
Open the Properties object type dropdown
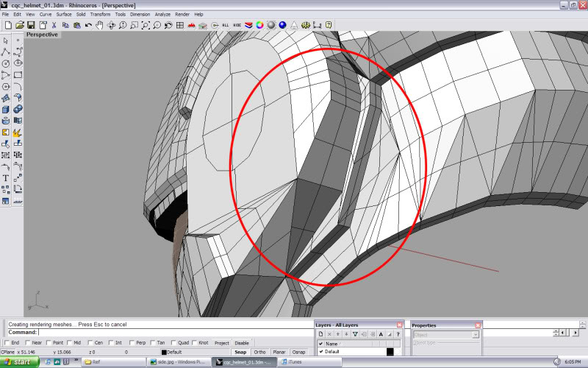(476, 335)
